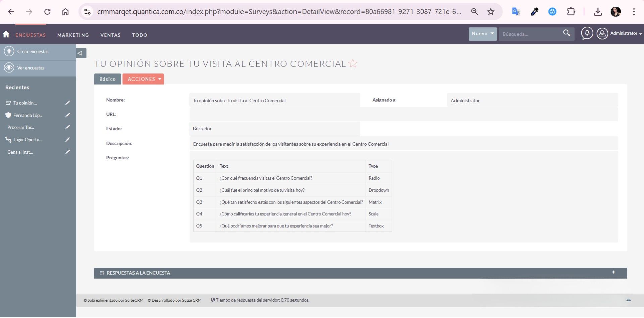Click the plus icon for Crear encuestas

[x=9, y=51]
